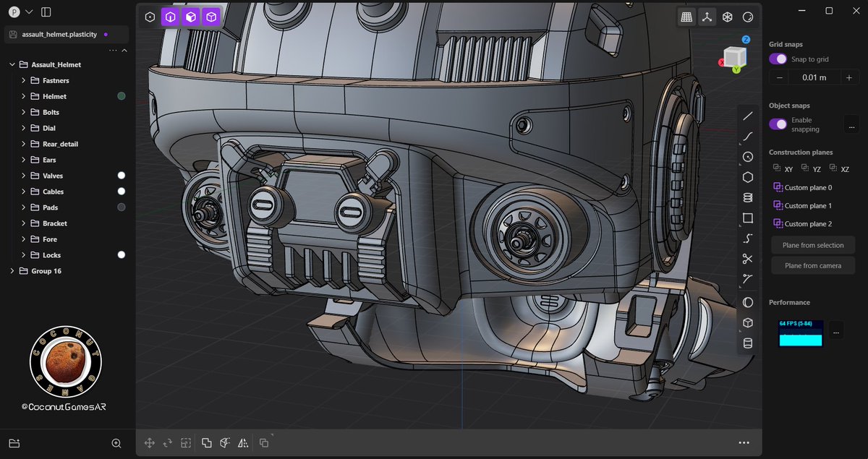This screenshot has height=459, width=868.
Task: Select the control point selection mode icon
Action: pyautogui.click(x=150, y=16)
